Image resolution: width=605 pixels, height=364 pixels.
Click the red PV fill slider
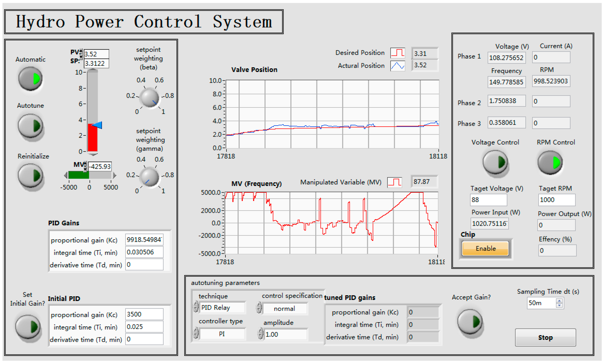click(x=93, y=138)
